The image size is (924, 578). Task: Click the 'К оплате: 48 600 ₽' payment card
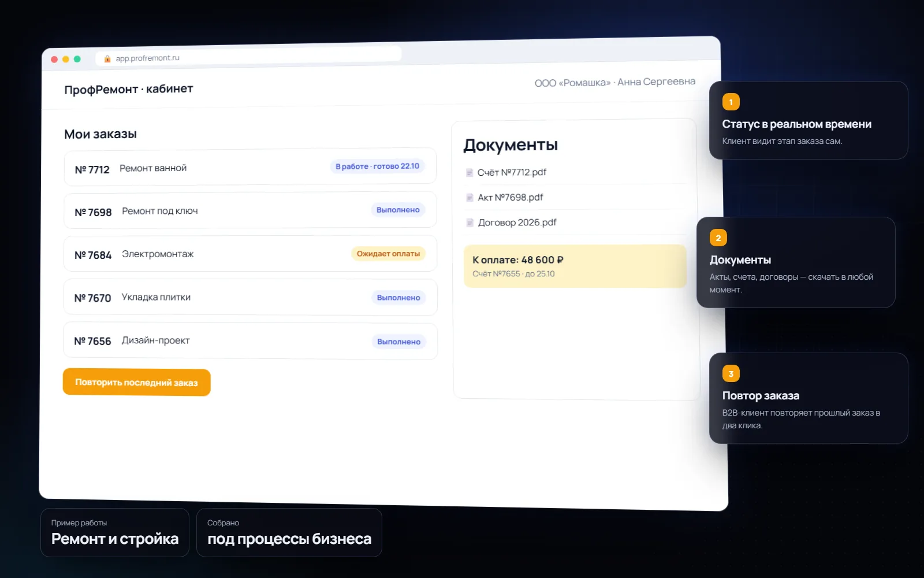pyautogui.click(x=575, y=266)
